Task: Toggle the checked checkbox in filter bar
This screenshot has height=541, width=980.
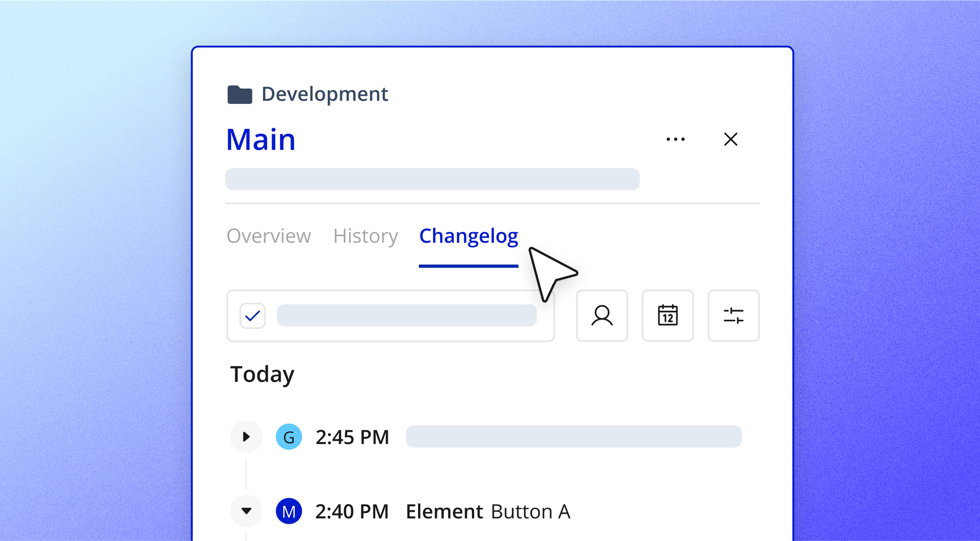Action: 252,316
